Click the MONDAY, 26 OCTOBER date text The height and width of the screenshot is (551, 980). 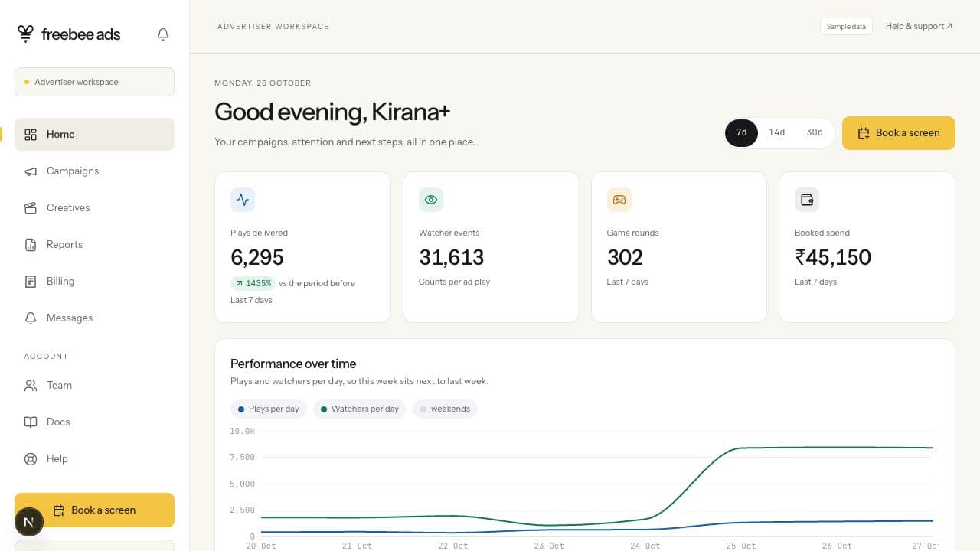pyautogui.click(x=263, y=83)
